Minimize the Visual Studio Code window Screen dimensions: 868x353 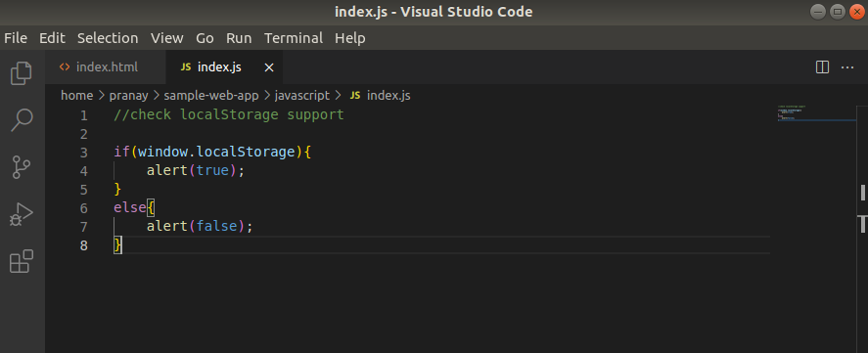819,11
